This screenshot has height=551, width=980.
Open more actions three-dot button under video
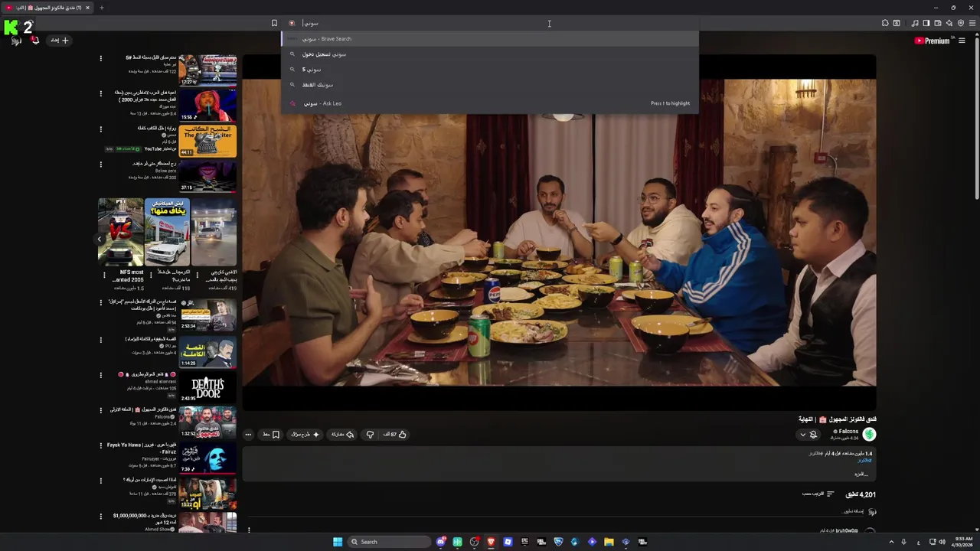pos(248,435)
